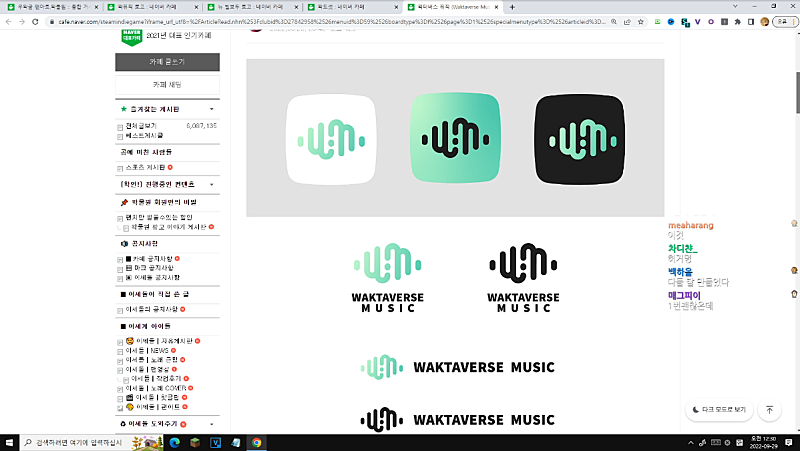Click the NAVER 대표카페 green badge
The width and height of the screenshot is (800, 451).
(132, 37)
